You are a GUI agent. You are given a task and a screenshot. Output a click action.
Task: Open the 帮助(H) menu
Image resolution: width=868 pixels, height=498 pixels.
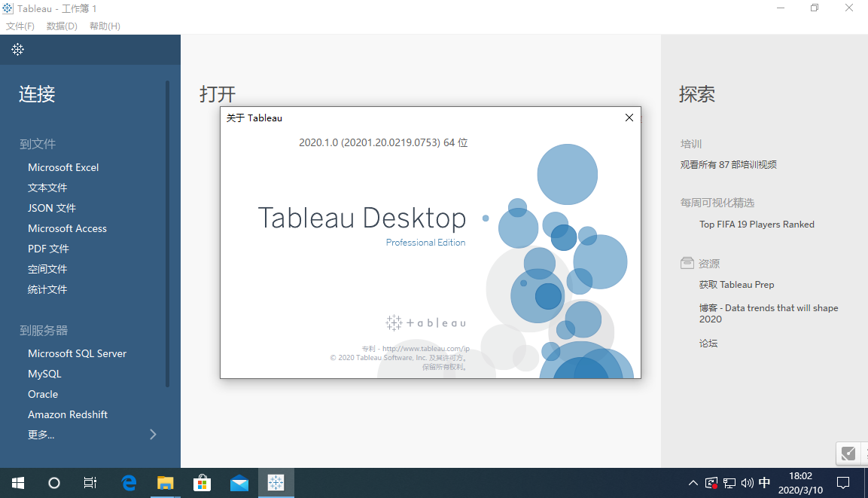pyautogui.click(x=105, y=26)
